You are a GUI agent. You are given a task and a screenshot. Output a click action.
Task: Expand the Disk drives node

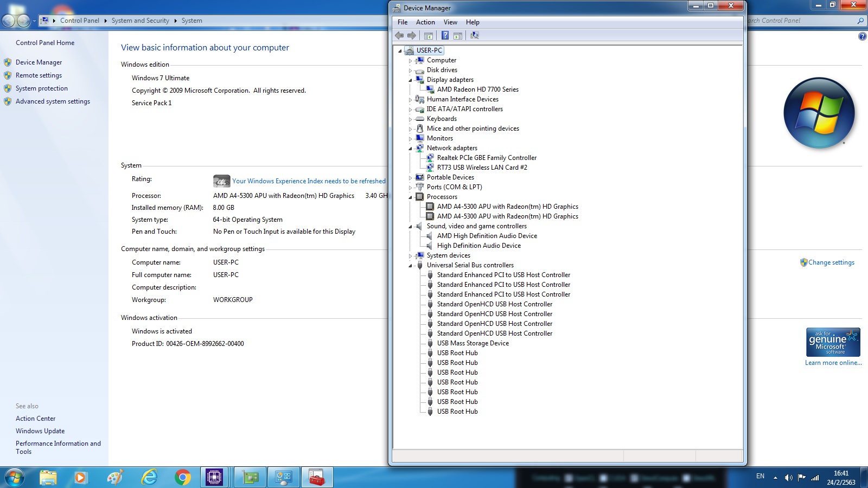tap(410, 70)
